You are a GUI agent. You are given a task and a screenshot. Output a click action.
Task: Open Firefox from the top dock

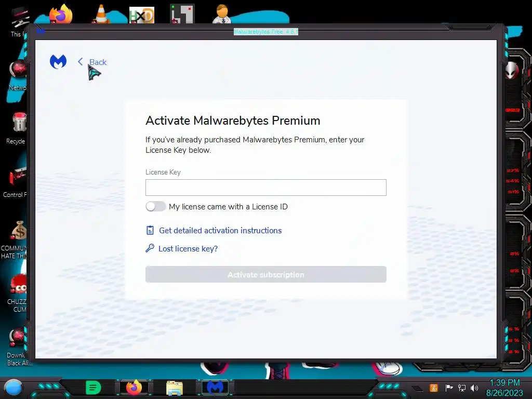point(61,14)
